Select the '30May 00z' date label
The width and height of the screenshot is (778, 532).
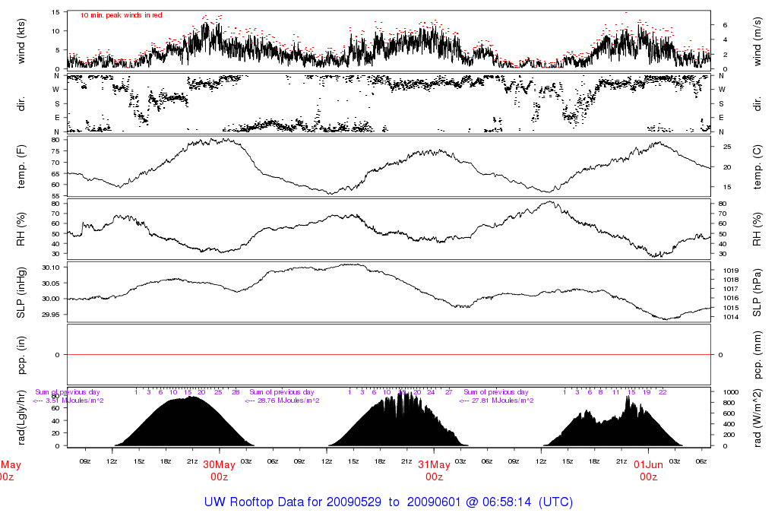[219, 471]
